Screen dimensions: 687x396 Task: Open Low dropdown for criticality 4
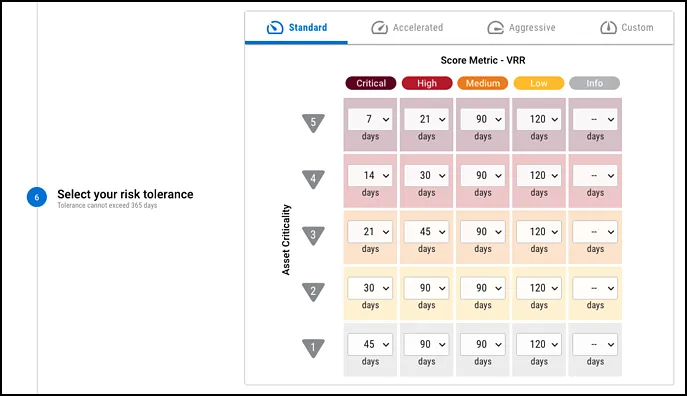point(539,175)
